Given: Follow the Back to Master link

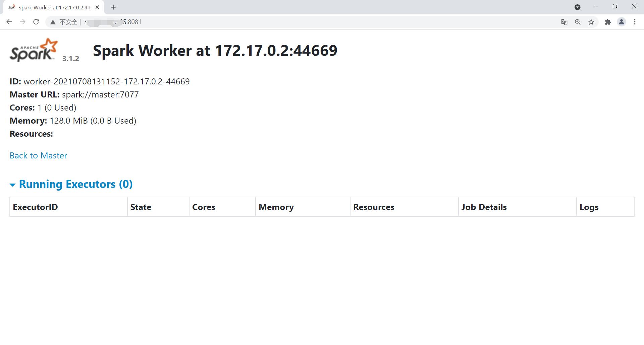Looking at the screenshot, I should pos(38,155).
